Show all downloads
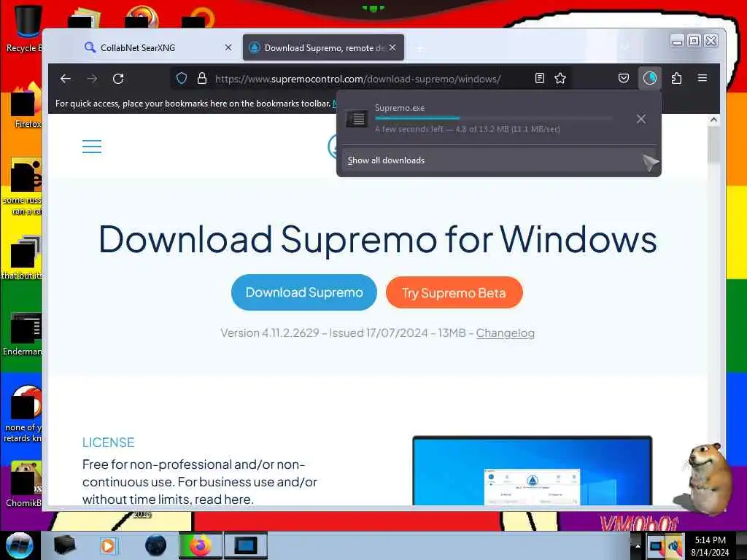The image size is (747, 560). (x=498, y=160)
